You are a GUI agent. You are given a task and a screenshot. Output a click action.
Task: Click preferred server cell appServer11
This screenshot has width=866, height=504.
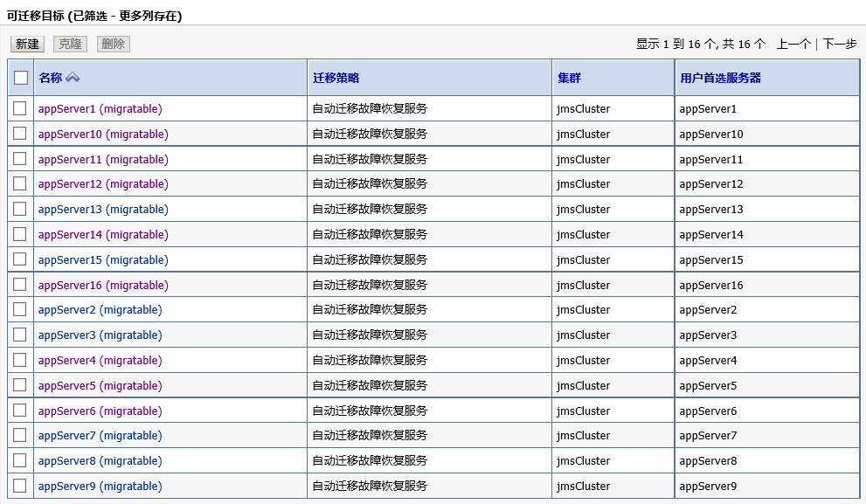tap(710, 160)
